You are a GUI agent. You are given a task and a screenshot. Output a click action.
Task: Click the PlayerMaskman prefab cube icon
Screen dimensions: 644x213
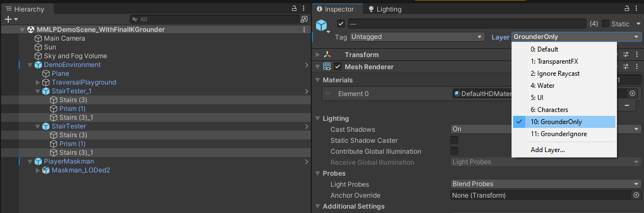click(x=38, y=161)
